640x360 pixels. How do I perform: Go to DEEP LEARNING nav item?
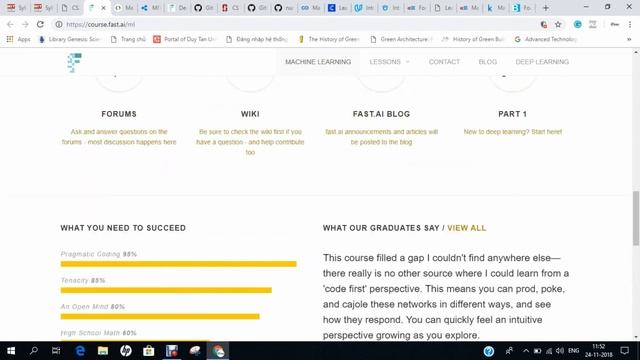[542, 62]
